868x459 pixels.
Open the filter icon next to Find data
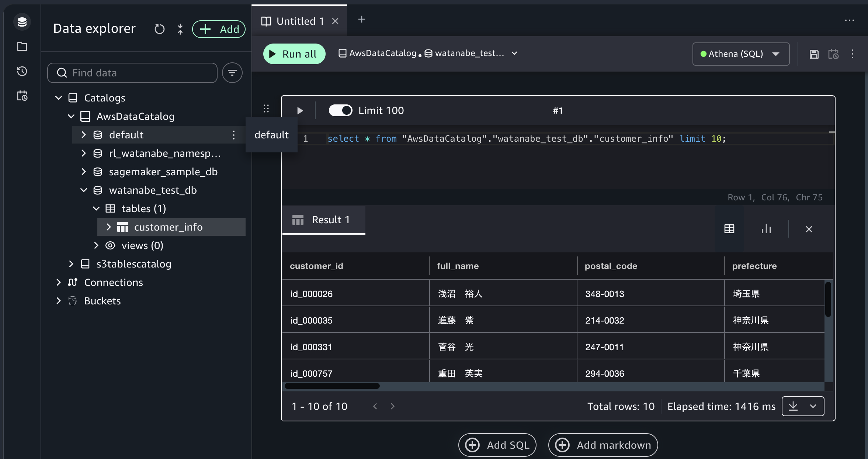click(x=232, y=73)
